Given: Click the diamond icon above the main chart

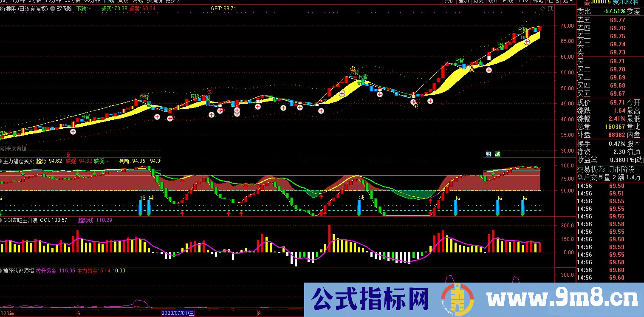Looking at the screenshot, I should (542, 8).
